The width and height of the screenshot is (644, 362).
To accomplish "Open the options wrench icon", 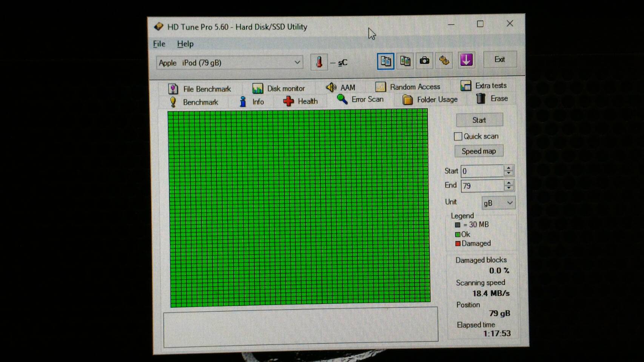I will [x=444, y=60].
